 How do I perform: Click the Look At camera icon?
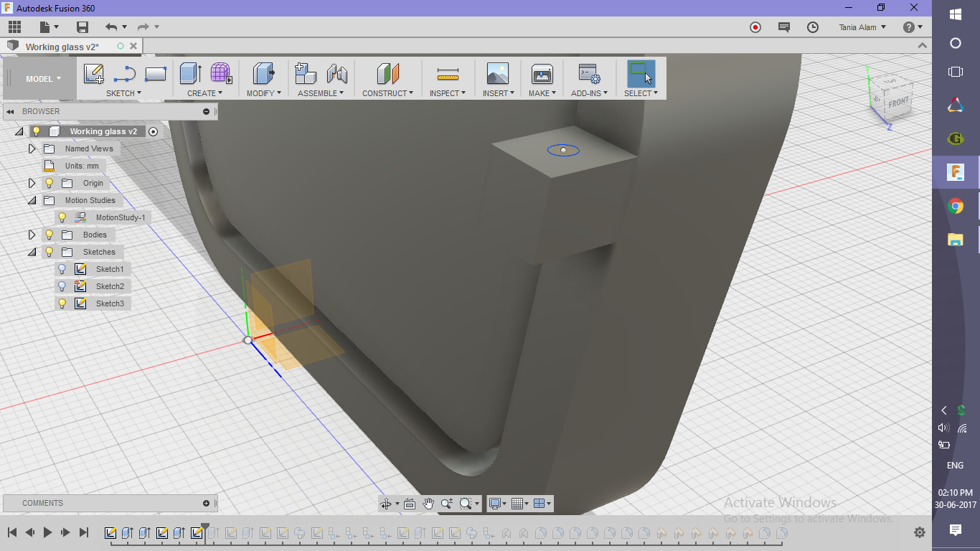[x=410, y=504]
